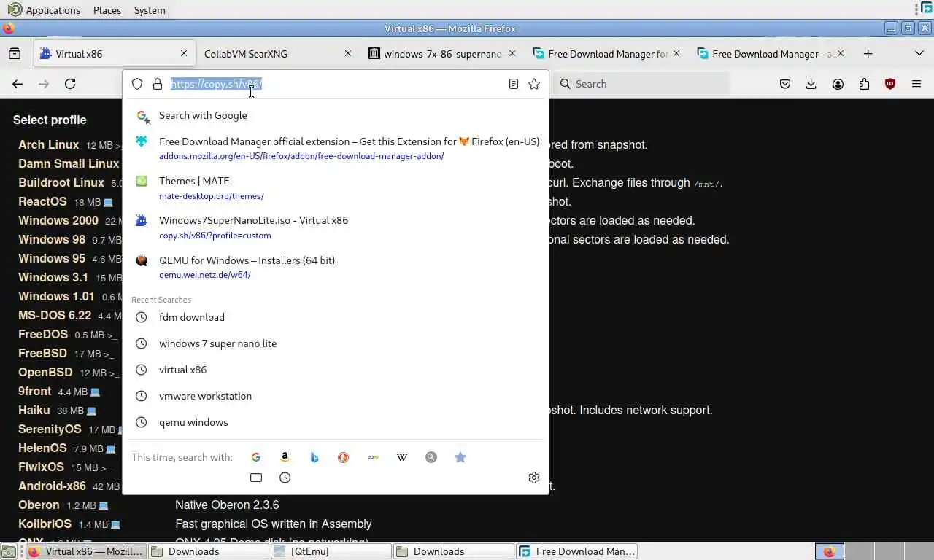Search this time with Amazon icon

point(285,457)
